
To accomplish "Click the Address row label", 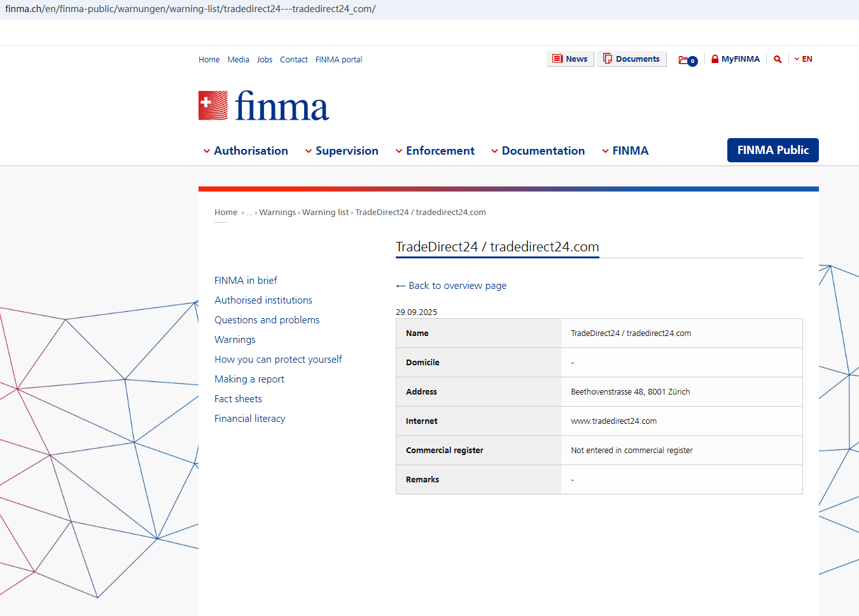I will pos(421,392).
